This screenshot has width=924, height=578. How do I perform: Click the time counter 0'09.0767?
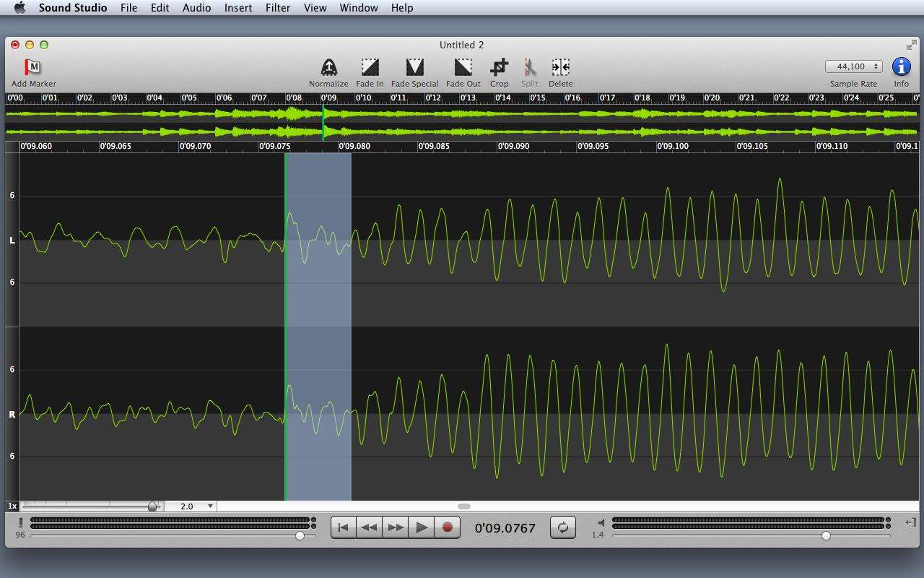click(x=505, y=528)
